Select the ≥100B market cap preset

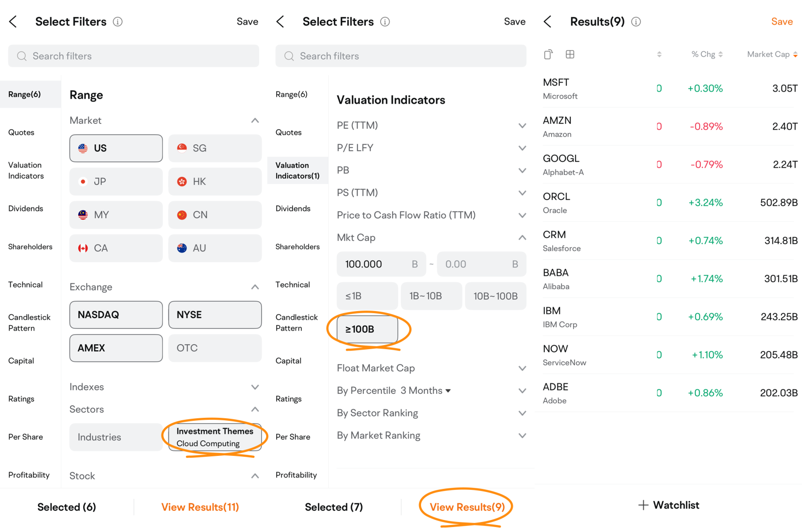click(367, 329)
